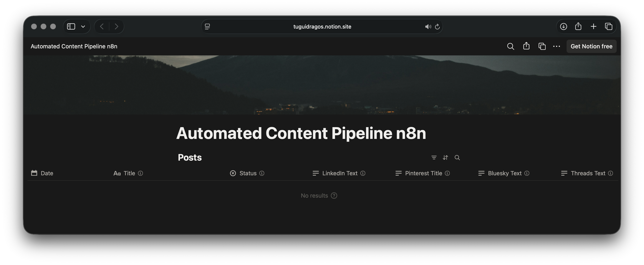This screenshot has width=644, height=265.
Task: Select the tuguidragos.notion.site address field
Action: pos(322,26)
